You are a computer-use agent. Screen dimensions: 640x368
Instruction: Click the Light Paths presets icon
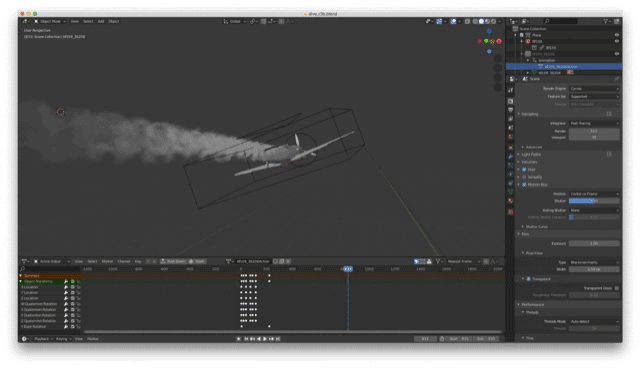coord(609,154)
